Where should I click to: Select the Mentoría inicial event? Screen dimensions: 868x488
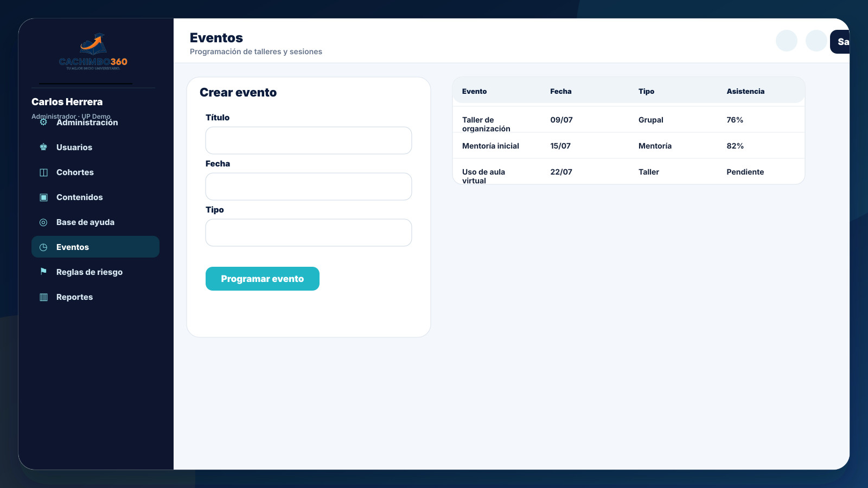[x=629, y=146]
